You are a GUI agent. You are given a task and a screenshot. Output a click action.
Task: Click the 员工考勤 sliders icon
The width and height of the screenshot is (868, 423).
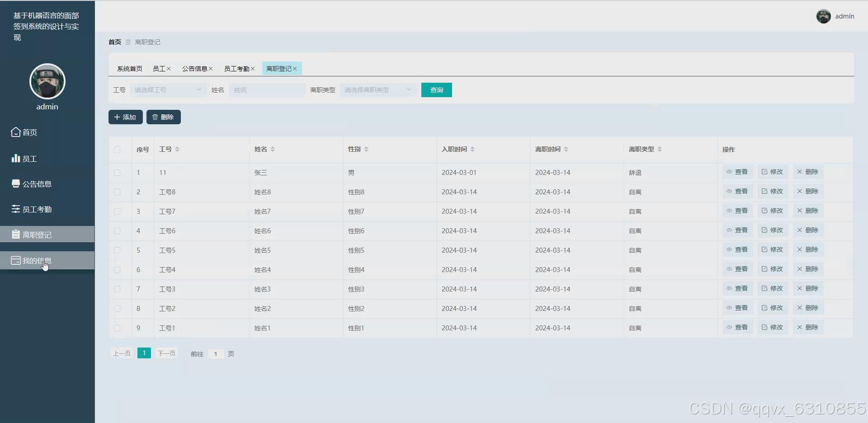click(16, 209)
